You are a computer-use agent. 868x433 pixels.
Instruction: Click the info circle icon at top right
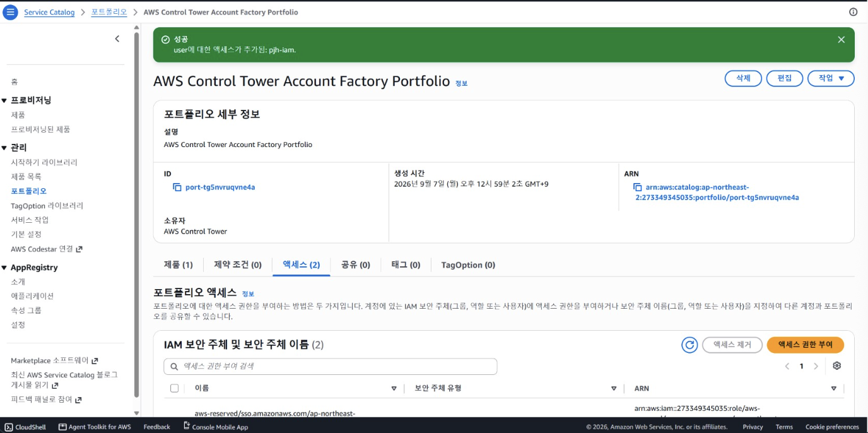point(853,12)
